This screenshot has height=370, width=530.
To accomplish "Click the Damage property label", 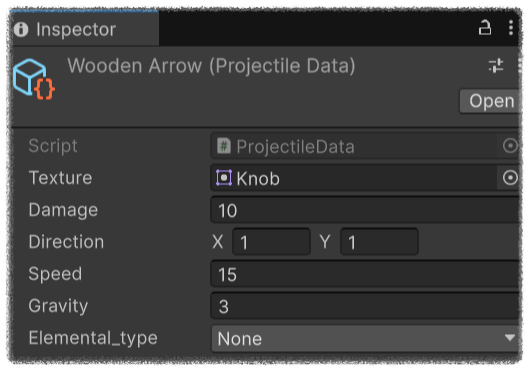I will [x=63, y=210].
